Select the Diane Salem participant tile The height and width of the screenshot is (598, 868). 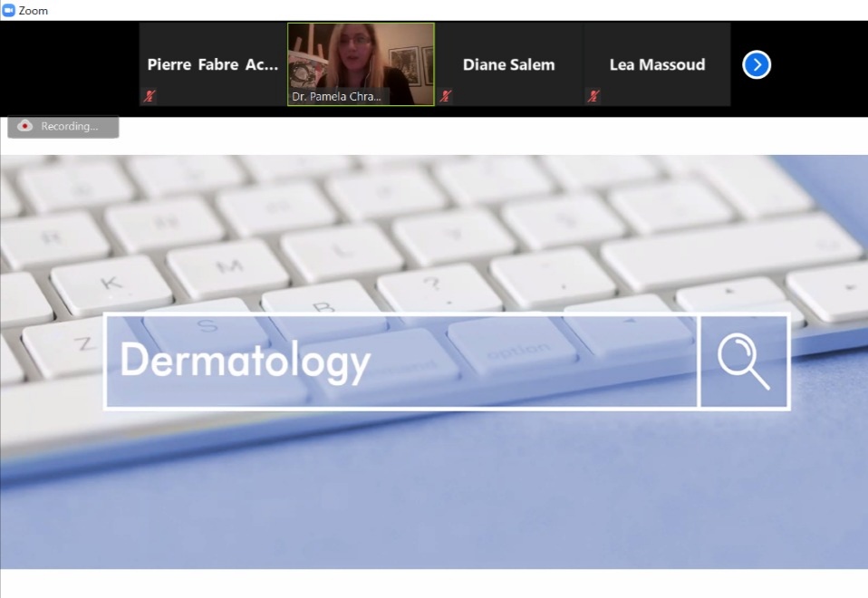tap(509, 64)
